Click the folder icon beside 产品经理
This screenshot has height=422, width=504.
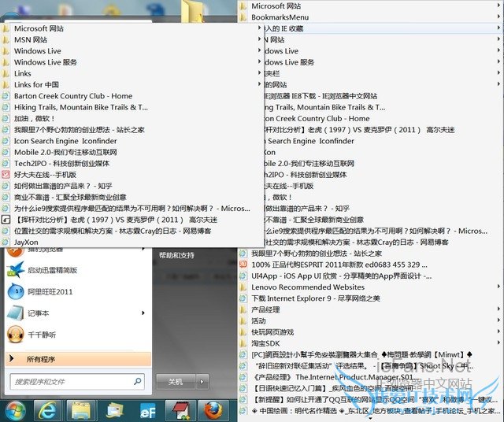pyautogui.click(x=243, y=309)
